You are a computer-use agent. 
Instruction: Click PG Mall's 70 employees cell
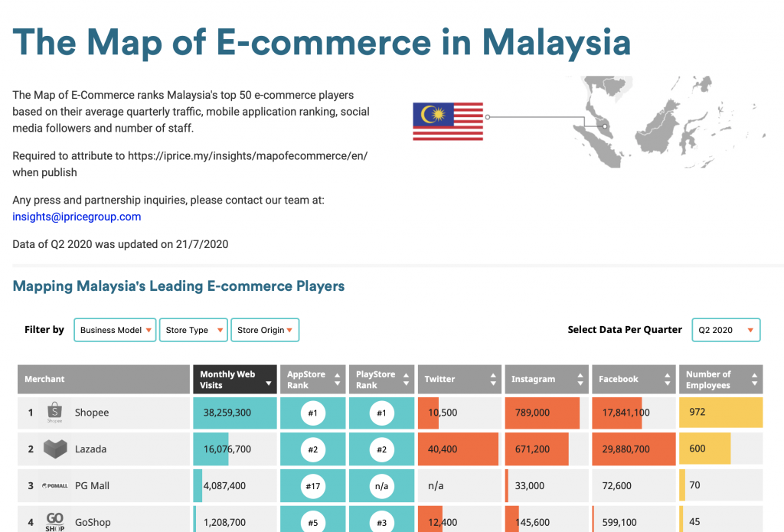click(x=721, y=485)
